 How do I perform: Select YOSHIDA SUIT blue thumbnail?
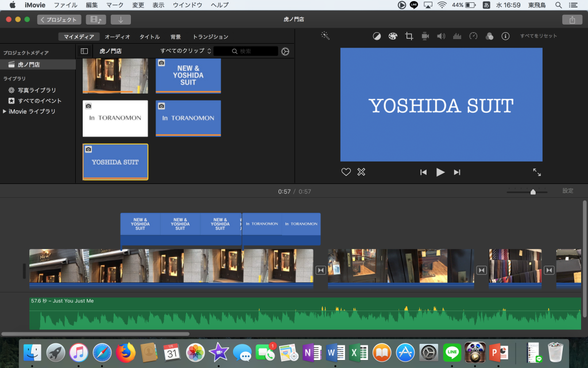click(x=115, y=162)
